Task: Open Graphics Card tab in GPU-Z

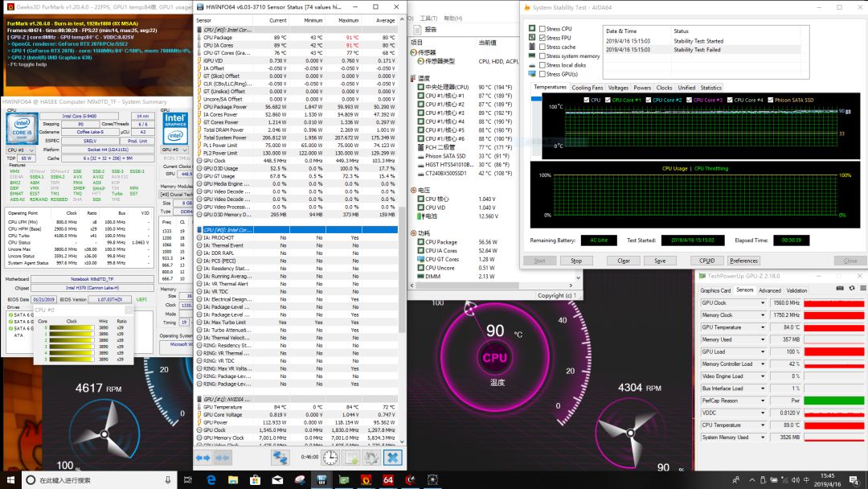Action: click(x=715, y=290)
